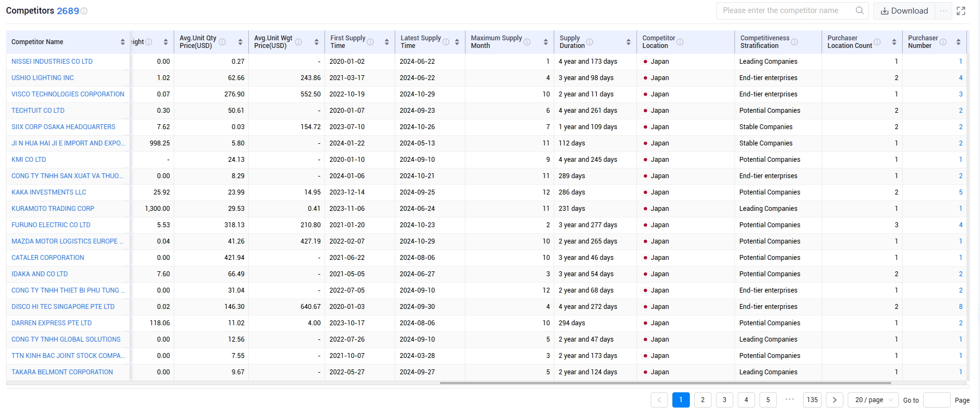This screenshot has height=413, width=980.
Task: Click the horizontal table scrollbar
Action: 665,383
